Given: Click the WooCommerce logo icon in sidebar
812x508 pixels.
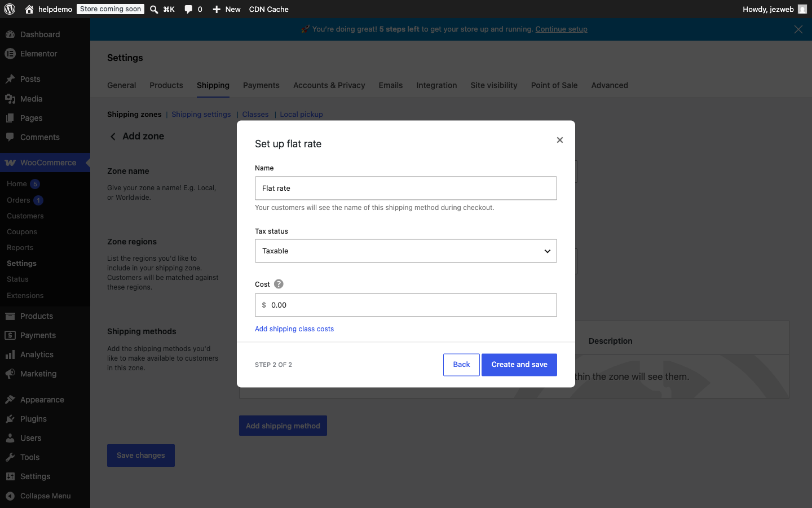Looking at the screenshot, I should (10, 163).
